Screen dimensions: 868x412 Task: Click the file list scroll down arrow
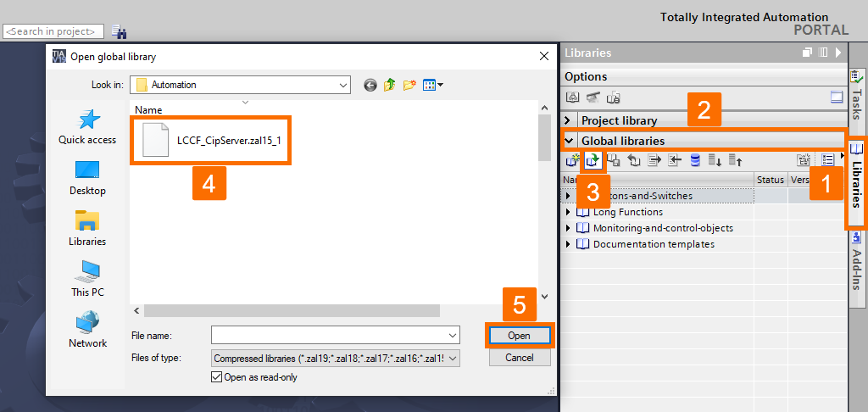click(x=544, y=297)
